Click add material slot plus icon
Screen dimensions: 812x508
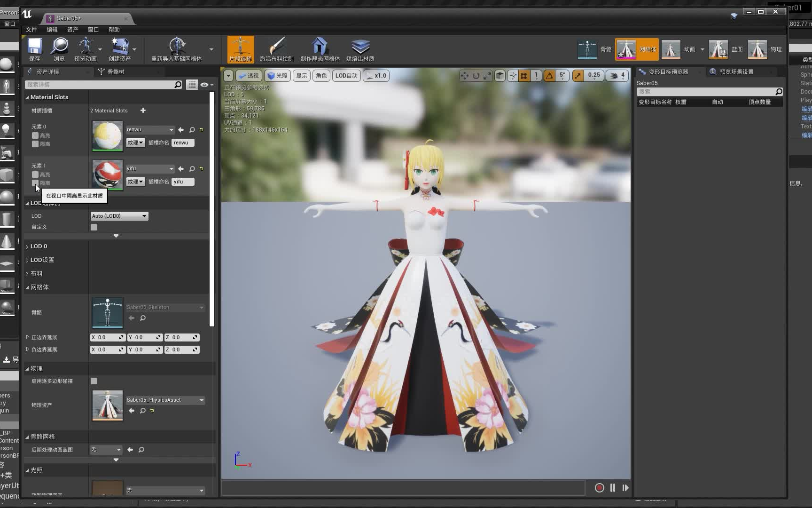click(x=143, y=111)
